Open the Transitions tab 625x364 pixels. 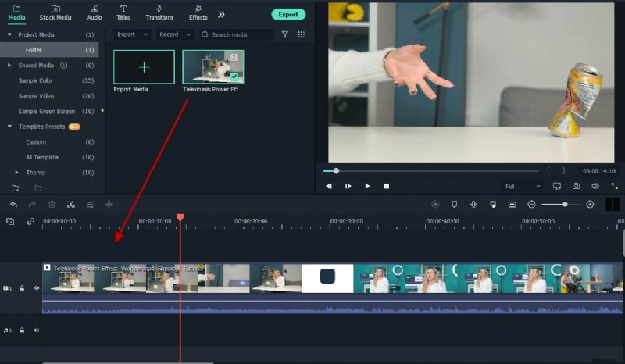(x=159, y=12)
